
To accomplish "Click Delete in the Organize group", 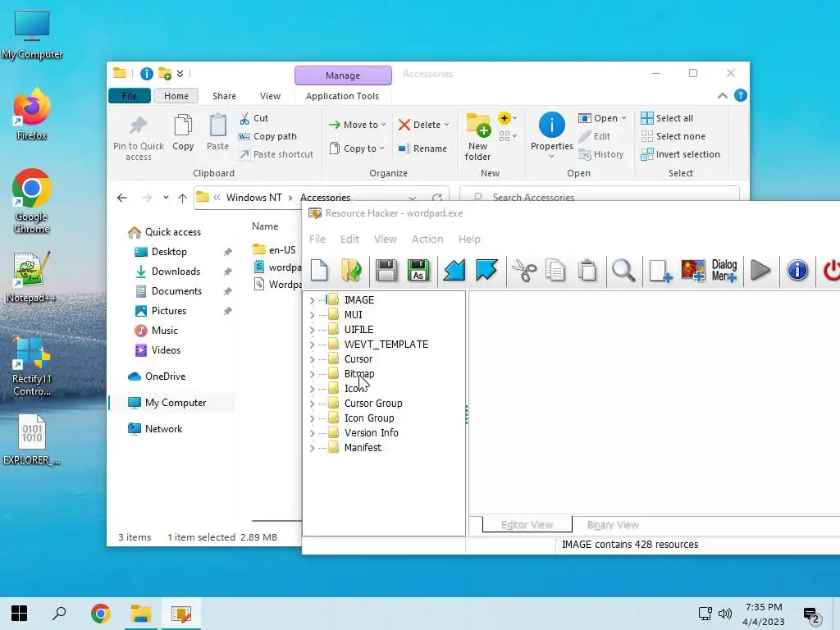I will (423, 125).
